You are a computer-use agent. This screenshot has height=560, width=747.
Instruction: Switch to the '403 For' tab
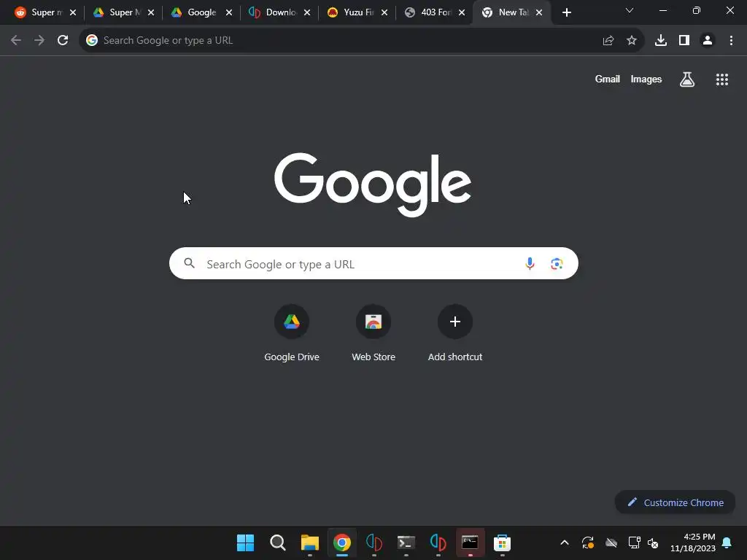tap(430, 12)
